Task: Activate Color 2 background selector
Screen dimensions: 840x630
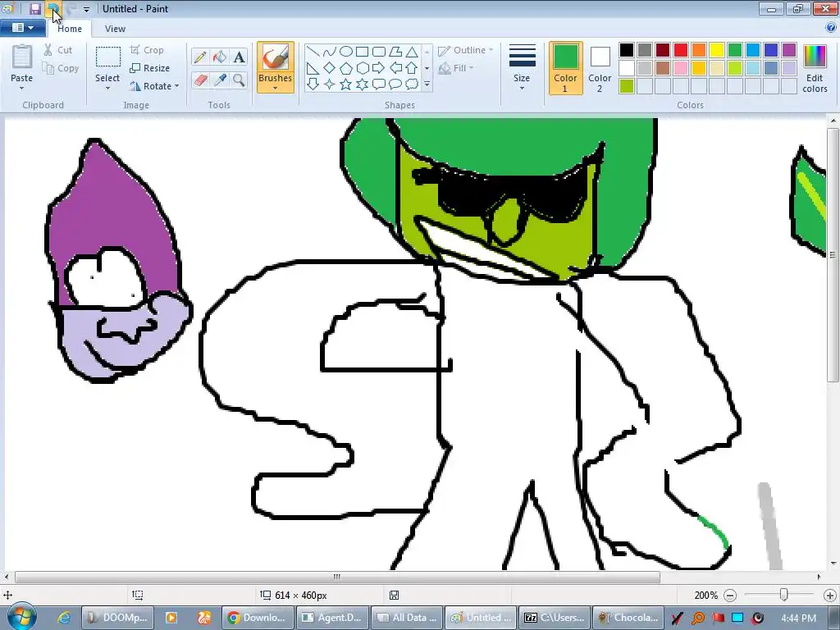Action: coord(600,68)
